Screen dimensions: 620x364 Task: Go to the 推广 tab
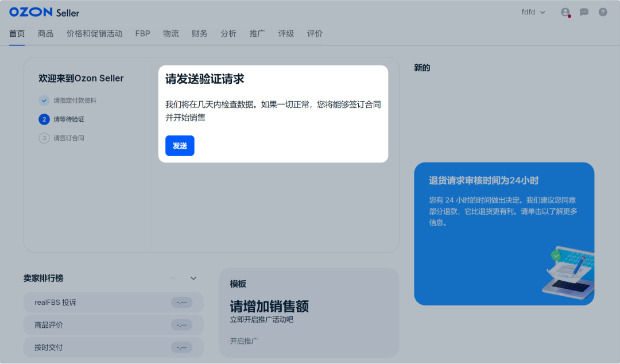click(257, 33)
